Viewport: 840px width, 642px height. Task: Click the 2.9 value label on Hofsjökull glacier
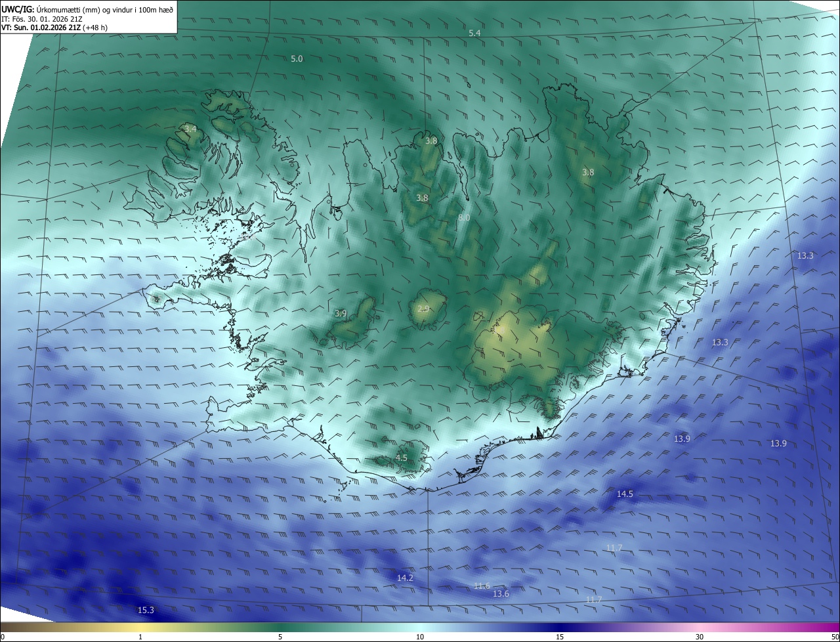pyautogui.click(x=423, y=309)
